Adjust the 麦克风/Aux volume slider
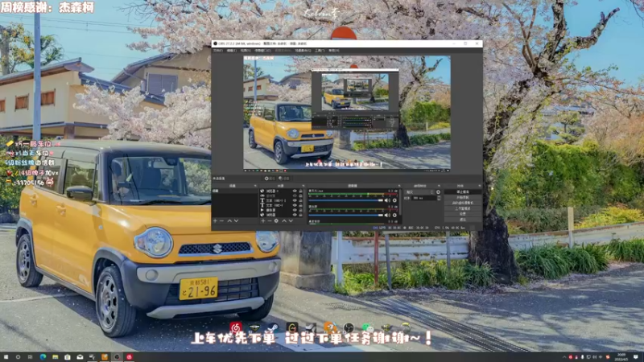This screenshot has width=644, height=362. pyautogui.click(x=346, y=200)
